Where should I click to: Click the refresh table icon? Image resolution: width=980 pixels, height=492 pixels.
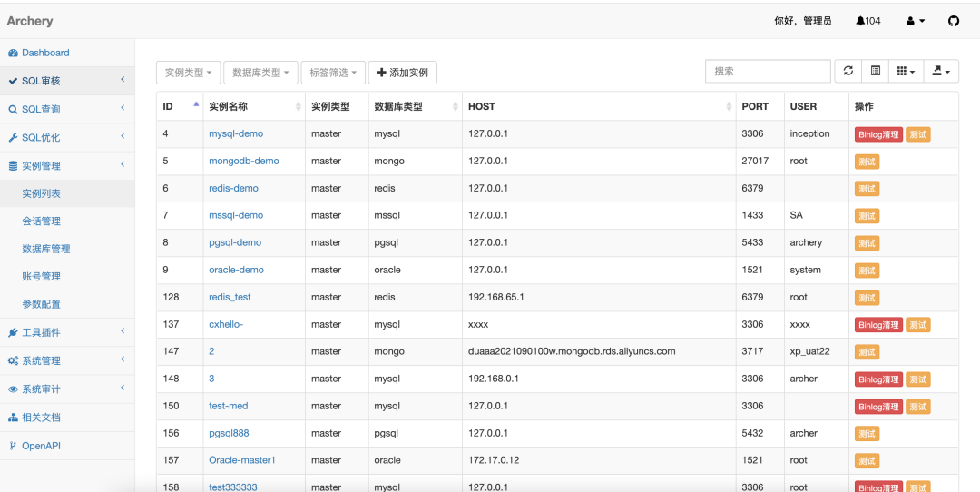[848, 72]
